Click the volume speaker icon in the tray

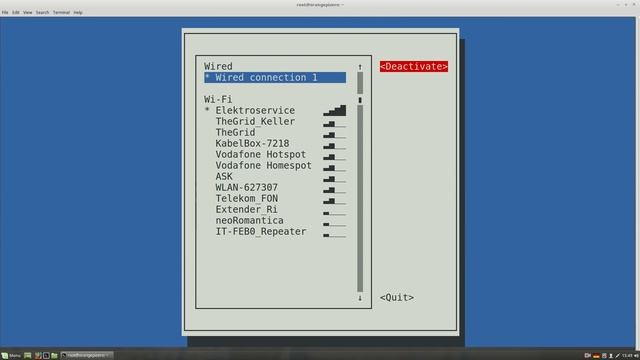[x=636, y=356]
